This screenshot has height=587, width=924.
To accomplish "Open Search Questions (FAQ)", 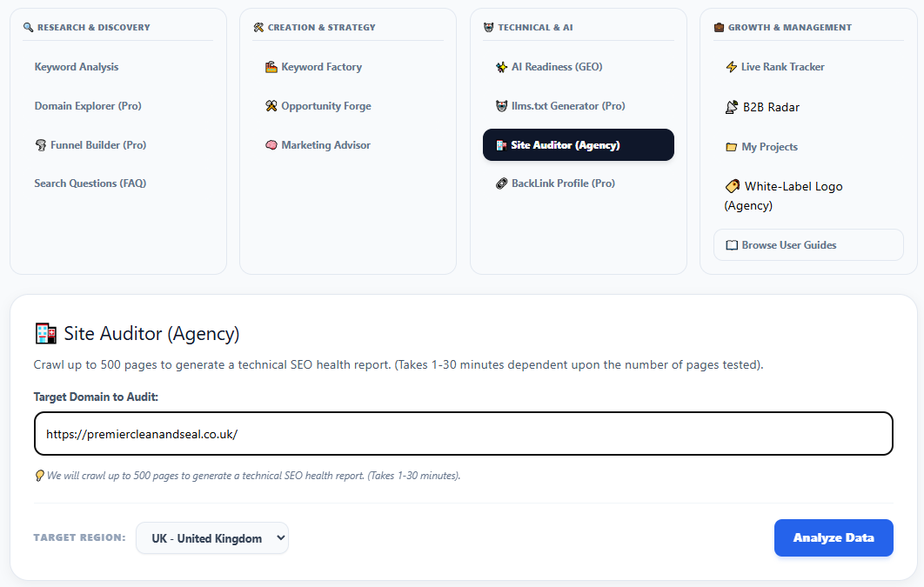I will tap(90, 183).
